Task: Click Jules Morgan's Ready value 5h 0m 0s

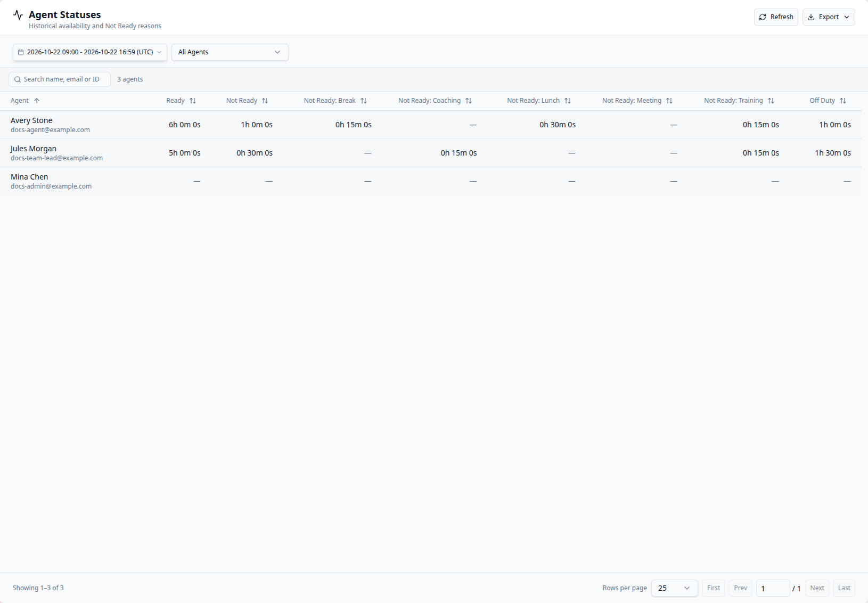Action: coord(185,153)
